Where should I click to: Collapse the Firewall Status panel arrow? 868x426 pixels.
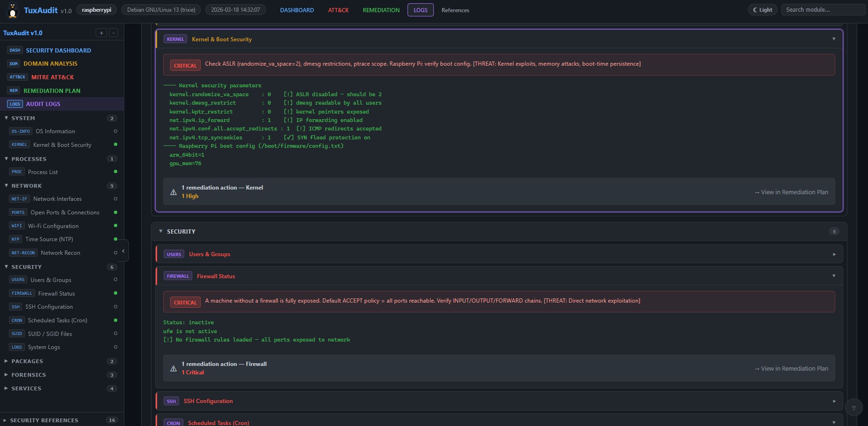[x=834, y=276]
